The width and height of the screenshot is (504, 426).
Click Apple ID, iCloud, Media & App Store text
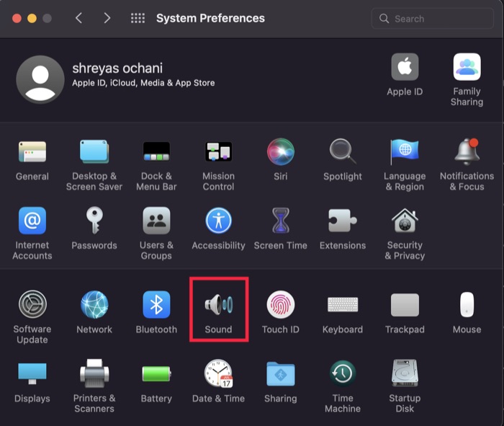(x=143, y=83)
